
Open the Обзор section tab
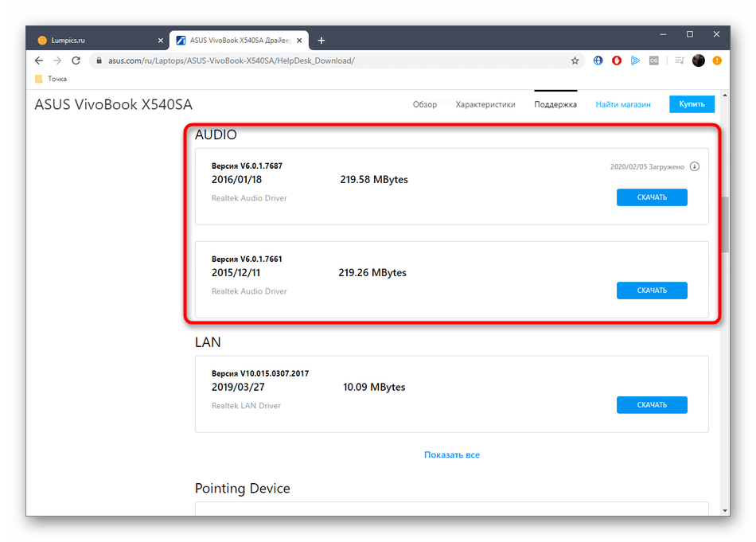pyautogui.click(x=425, y=104)
